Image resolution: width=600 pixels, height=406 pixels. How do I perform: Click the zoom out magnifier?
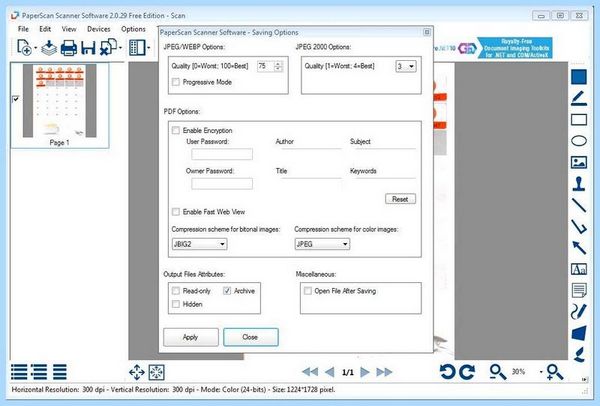498,372
